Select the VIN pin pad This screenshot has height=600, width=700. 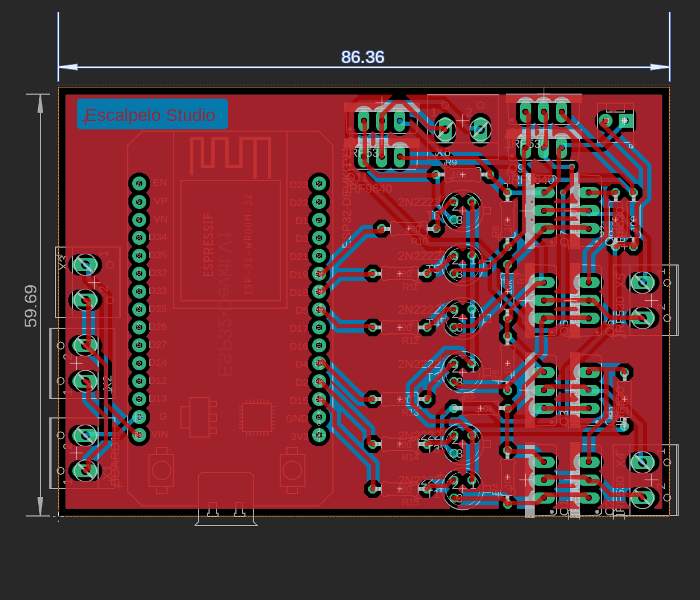click(139, 434)
